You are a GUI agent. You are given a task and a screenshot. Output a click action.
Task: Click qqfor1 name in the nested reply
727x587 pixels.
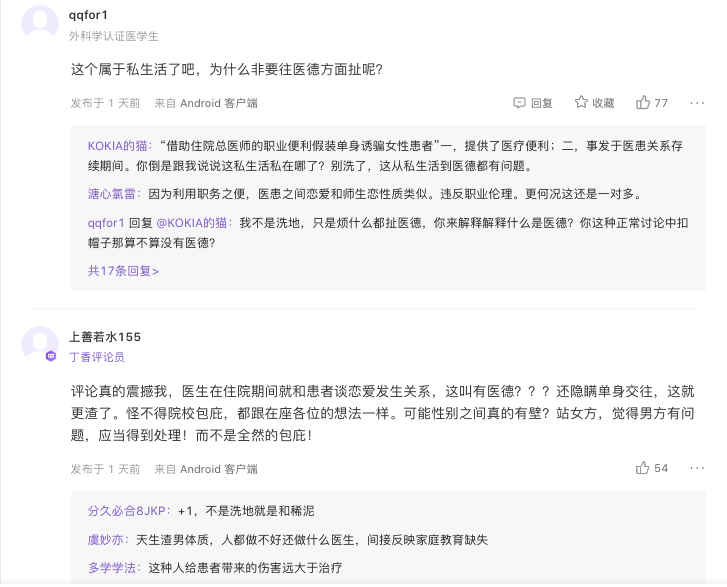[x=106, y=223]
